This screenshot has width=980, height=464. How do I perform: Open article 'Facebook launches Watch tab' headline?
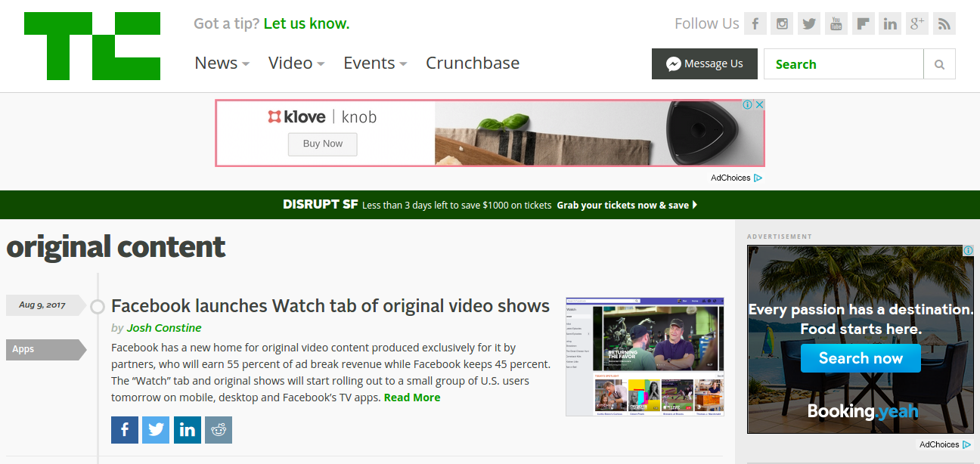click(330, 306)
